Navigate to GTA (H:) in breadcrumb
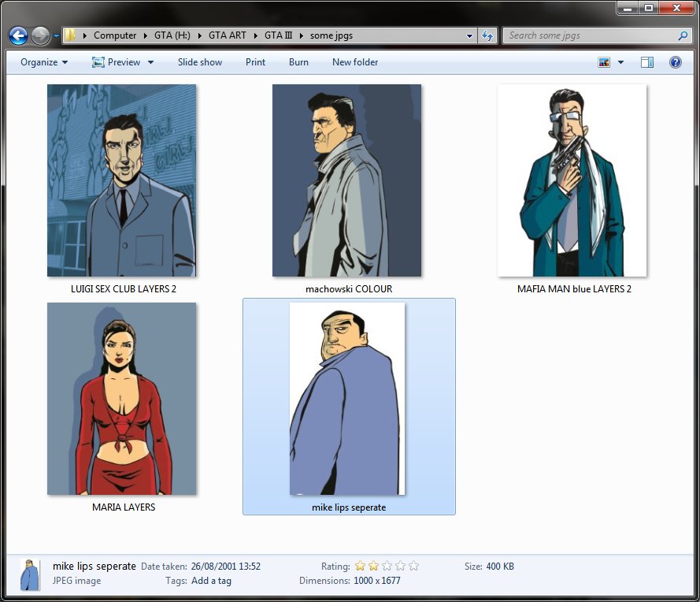The width and height of the screenshot is (700, 602). click(x=172, y=35)
